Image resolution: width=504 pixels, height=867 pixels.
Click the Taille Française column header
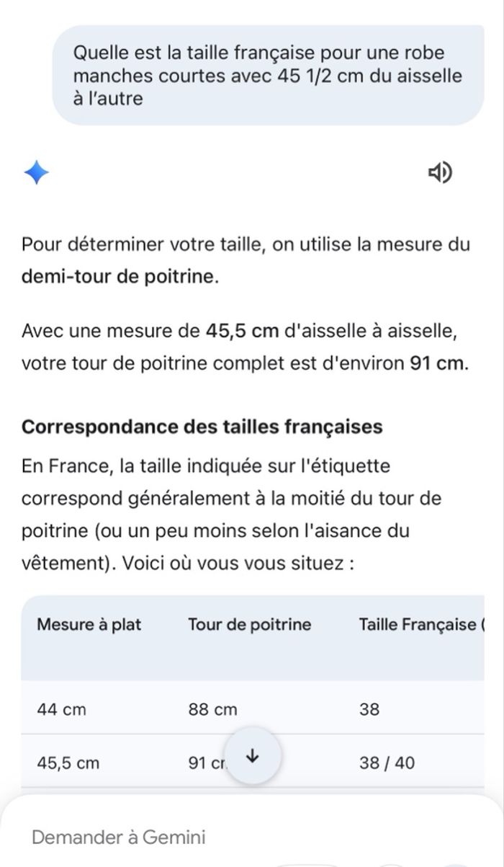pyautogui.click(x=418, y=624)
